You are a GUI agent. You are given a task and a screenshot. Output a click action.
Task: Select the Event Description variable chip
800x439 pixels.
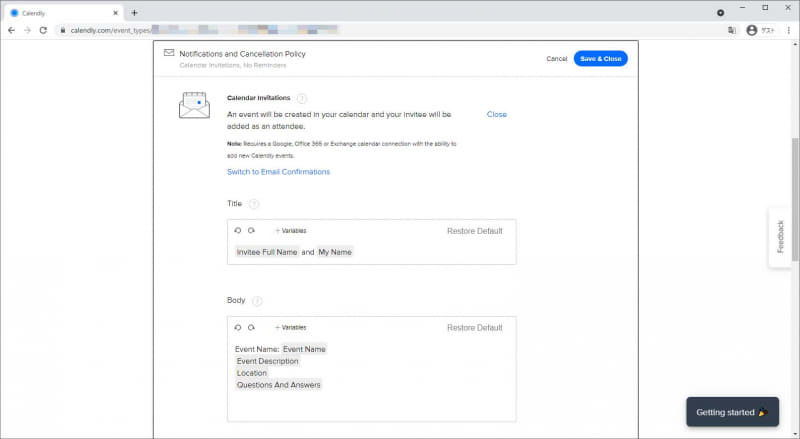[267, 361]
